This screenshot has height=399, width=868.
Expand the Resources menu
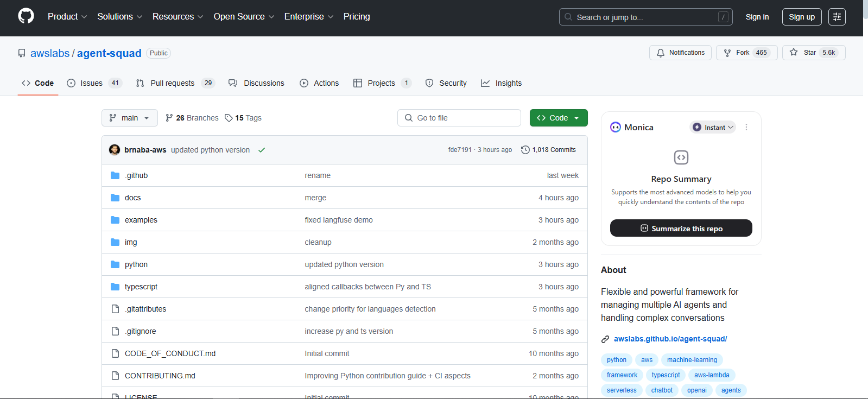tap(178, 17)
